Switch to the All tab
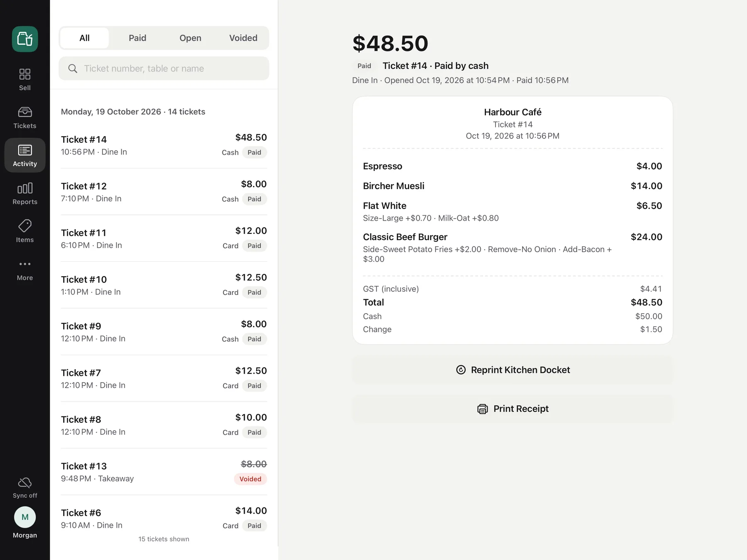 (x=85, y=38)
